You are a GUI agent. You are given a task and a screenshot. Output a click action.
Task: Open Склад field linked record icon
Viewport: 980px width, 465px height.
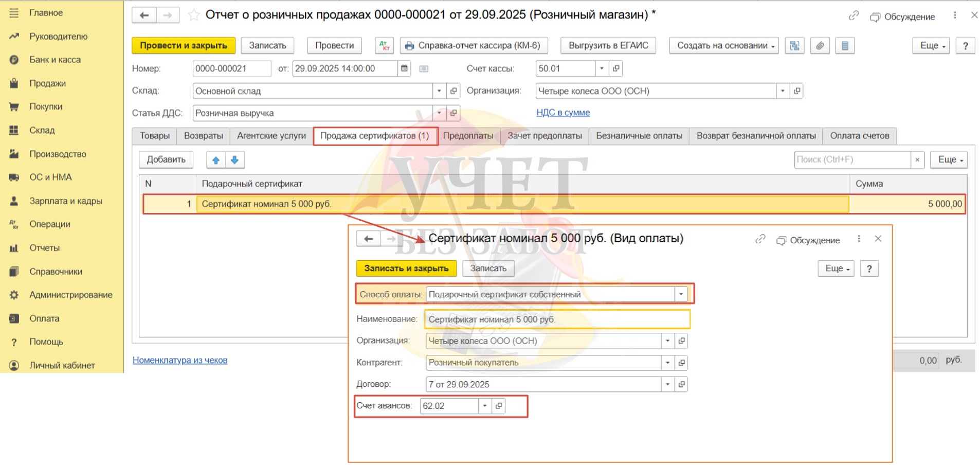point(453,91)
